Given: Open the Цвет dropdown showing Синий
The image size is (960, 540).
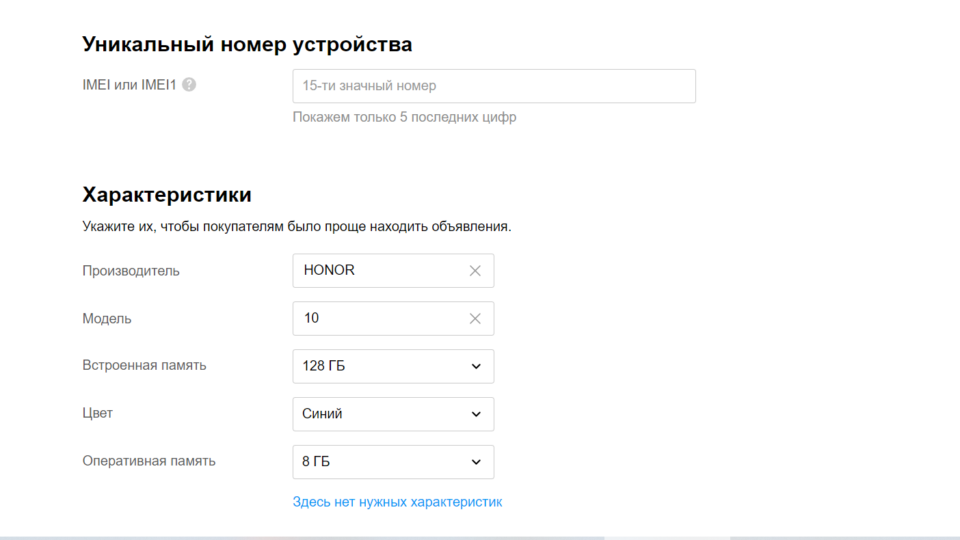Looking at the screenshot, I should point(393,414).
